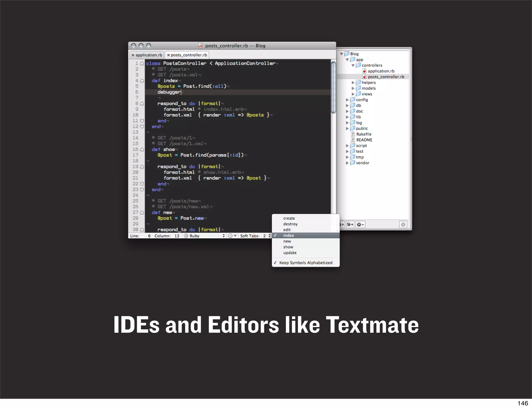This screenshot has width=532, height=409.
Task: Toggle folding at line 16 def show
Action: (142, 149)
